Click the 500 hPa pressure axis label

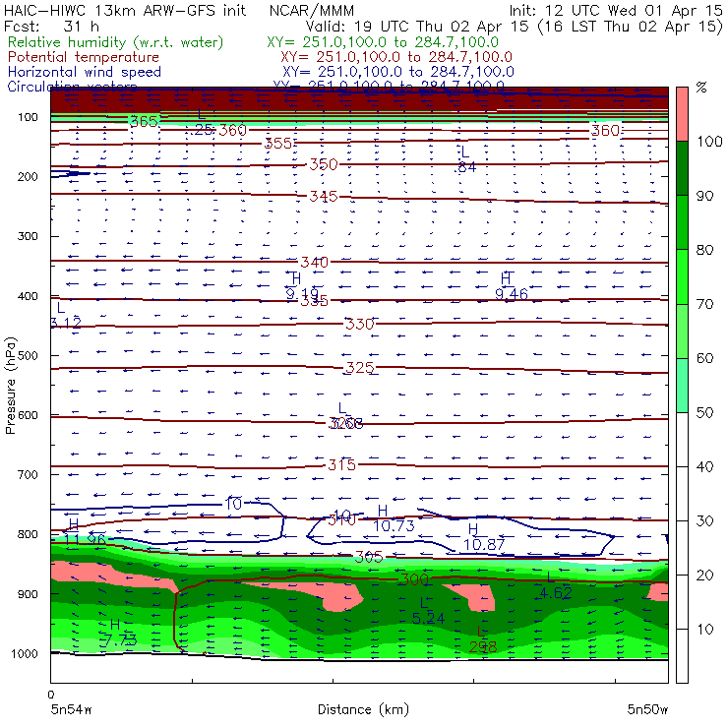click(28, 355)
